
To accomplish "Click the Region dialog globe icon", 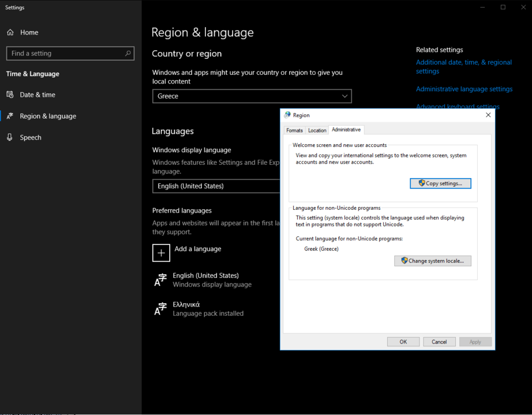I will point(287,115).
